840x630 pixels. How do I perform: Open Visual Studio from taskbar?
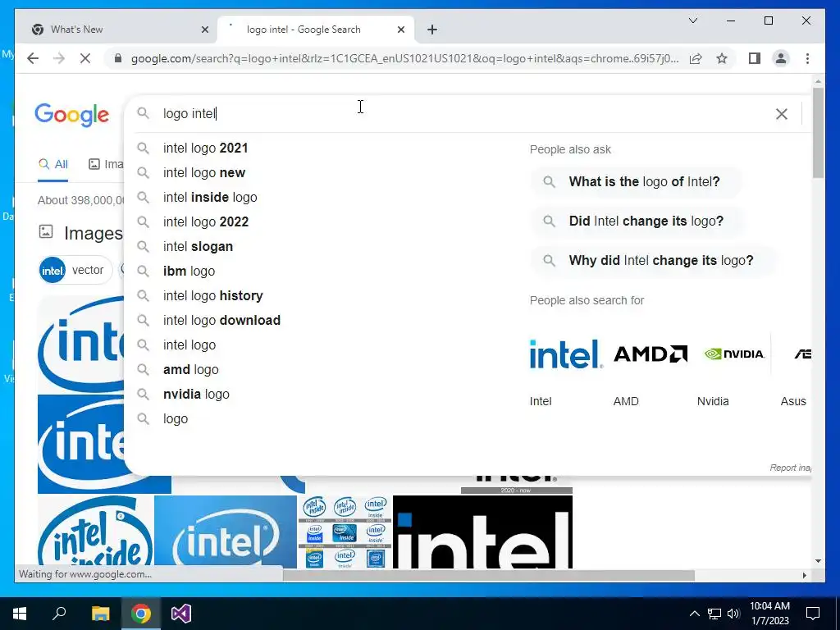pyautogui.click(x=181, y=614)
